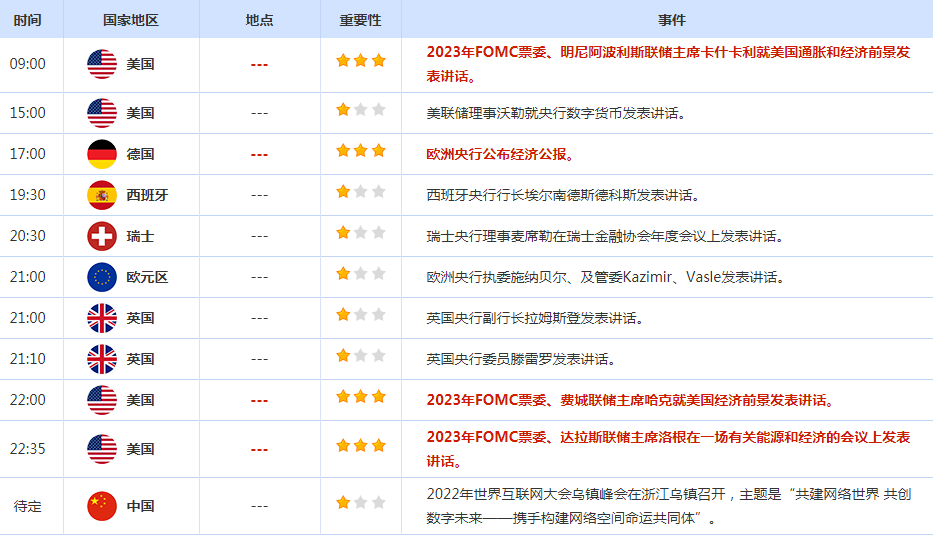Click the star rating in the 20:30 row

point(361,233)
